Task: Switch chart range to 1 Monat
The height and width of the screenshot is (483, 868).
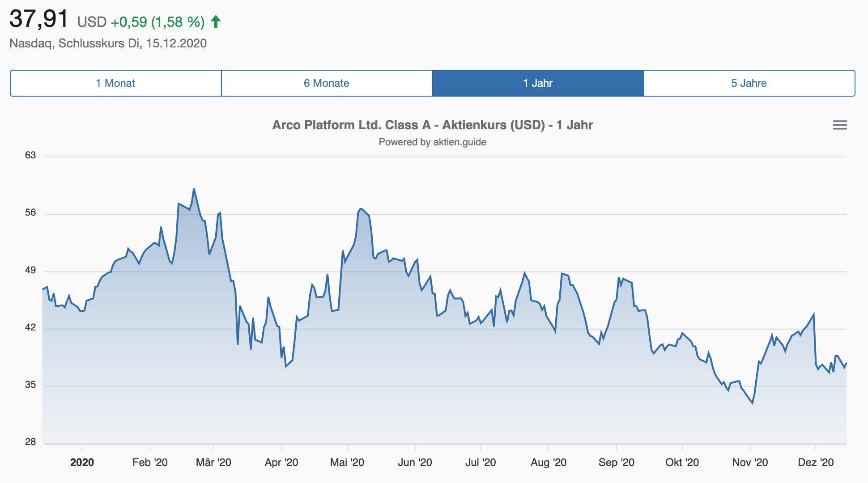Action: pyautogui.click(x=116, y=83)
